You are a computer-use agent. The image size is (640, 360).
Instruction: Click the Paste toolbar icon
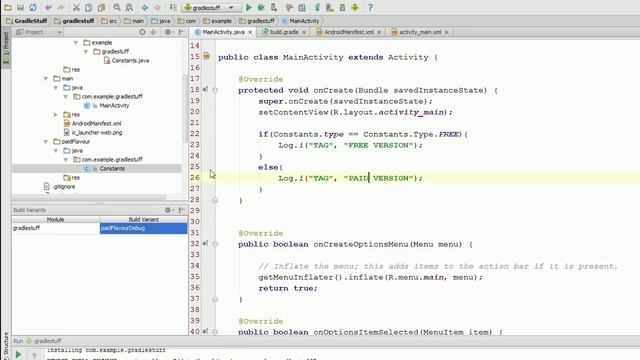click(x=101, y=7)
